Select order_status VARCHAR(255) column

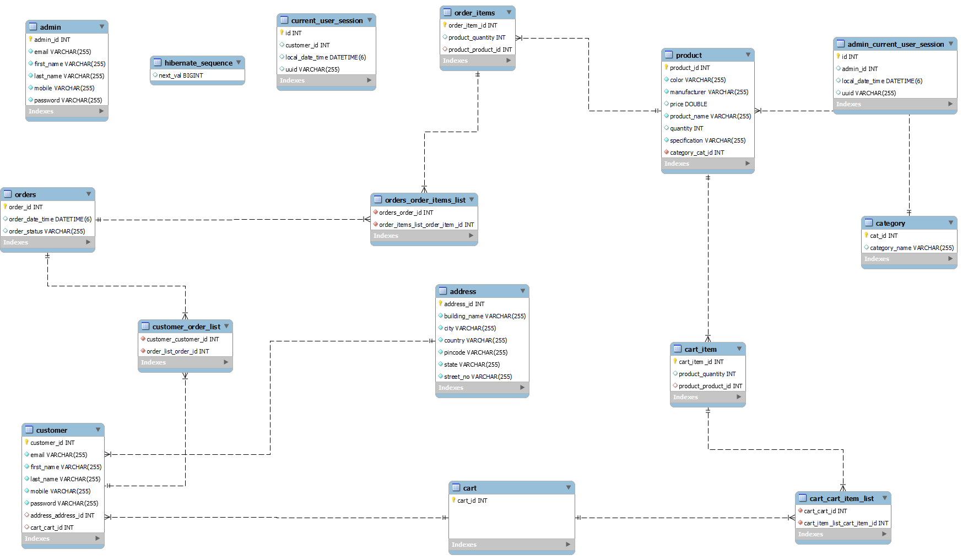click(x=47, y=231)
